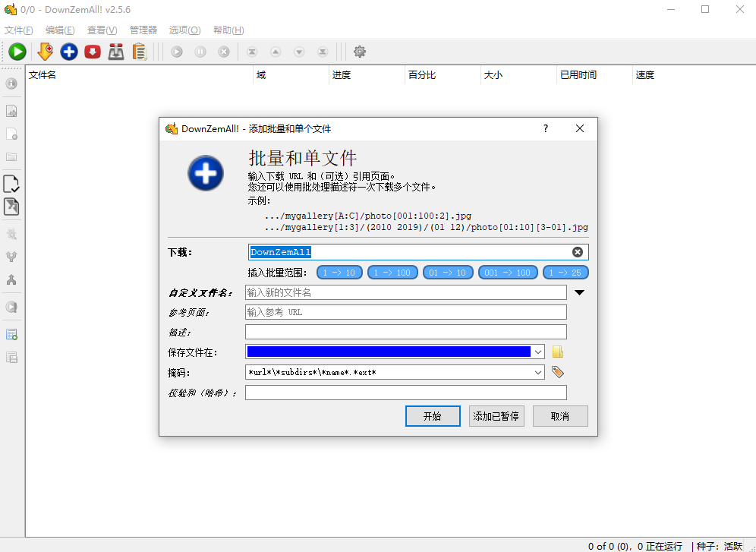
Task: Click the file-with-arrow sidebar icon
Action: (11, 111)
